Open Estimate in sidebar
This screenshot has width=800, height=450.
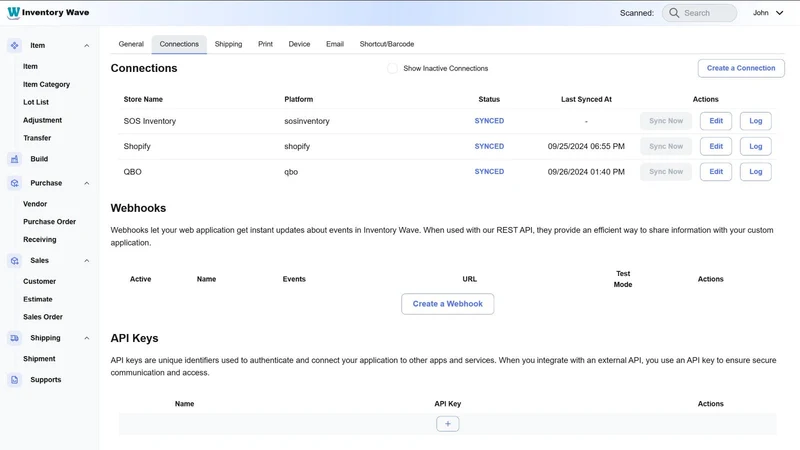tap(38, 299)
